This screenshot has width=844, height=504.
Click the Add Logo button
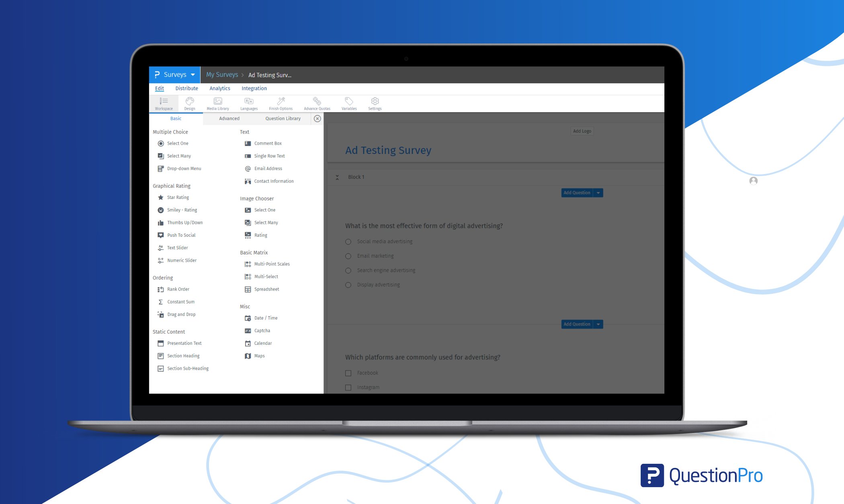point(581,131)
